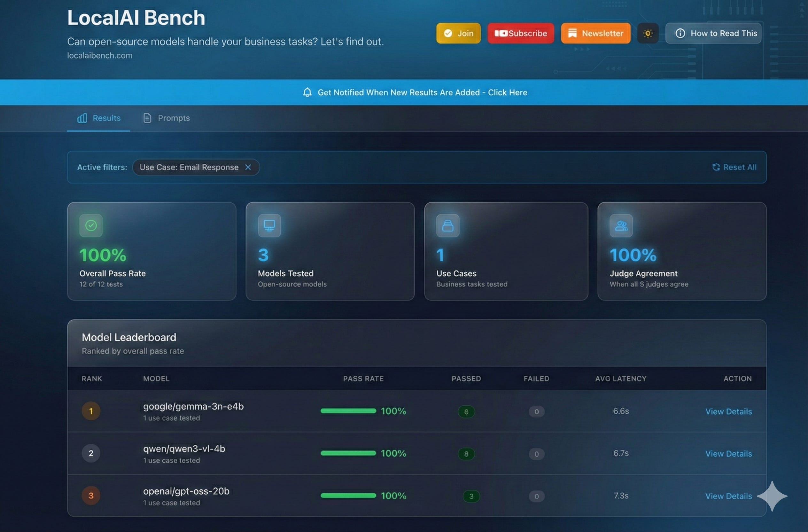Click passed count badge 8 for qwen3-vl-4b

pyautogui.click(x=466, y=454)
